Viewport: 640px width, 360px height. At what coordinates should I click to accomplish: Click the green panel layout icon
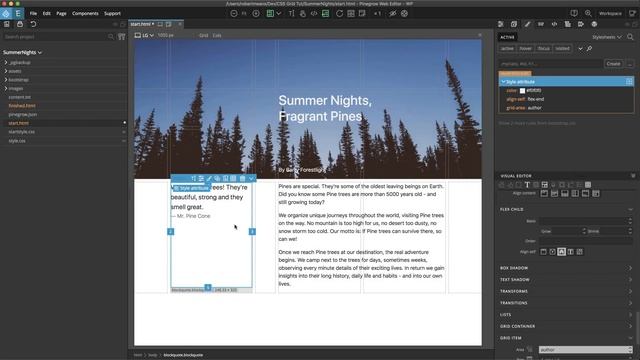point(325,13)
